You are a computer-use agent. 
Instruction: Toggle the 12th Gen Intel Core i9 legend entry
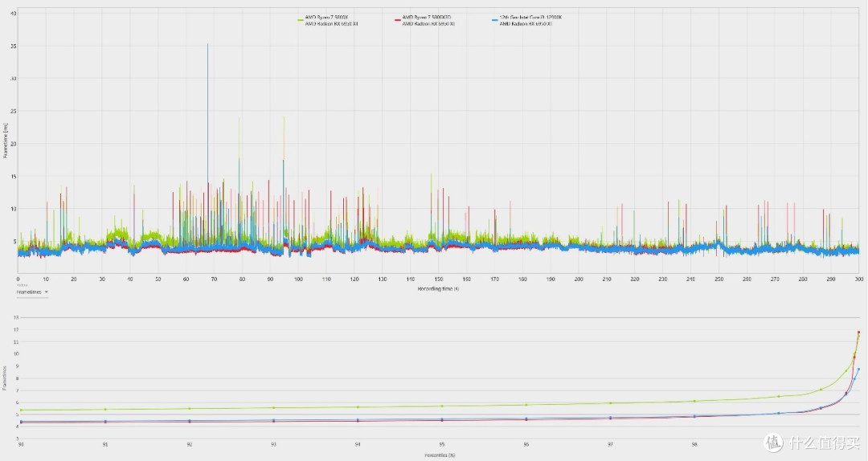526,20
